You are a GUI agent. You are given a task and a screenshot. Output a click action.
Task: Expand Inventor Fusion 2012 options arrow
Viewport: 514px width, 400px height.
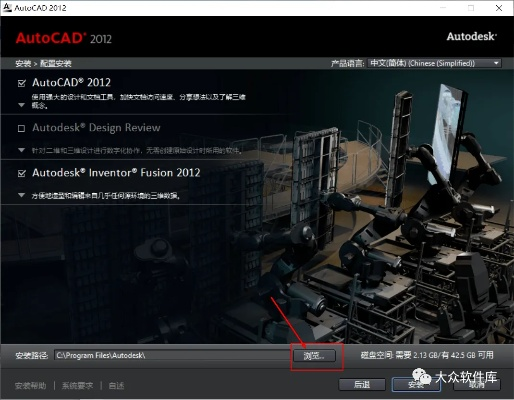(21, 195)
